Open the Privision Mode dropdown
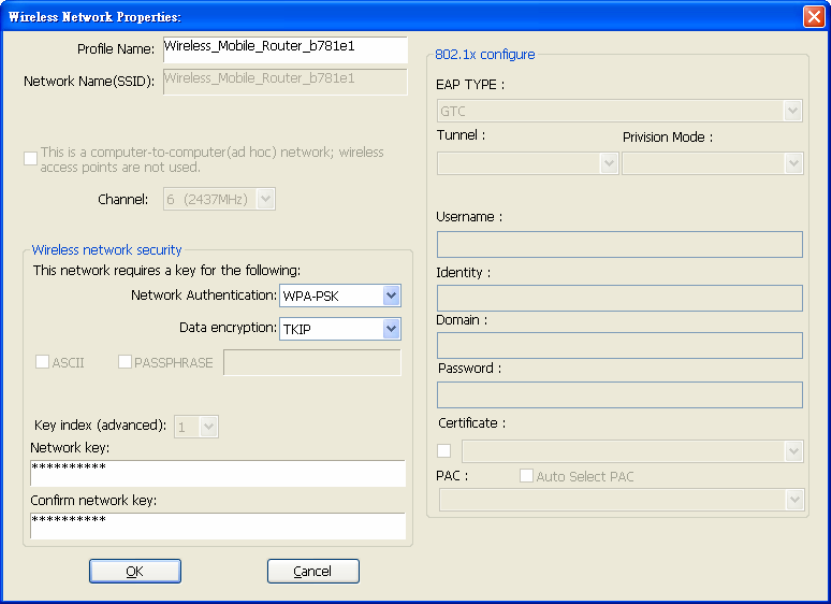The width and height of the screenshot is (831, 604). (712, 163)
